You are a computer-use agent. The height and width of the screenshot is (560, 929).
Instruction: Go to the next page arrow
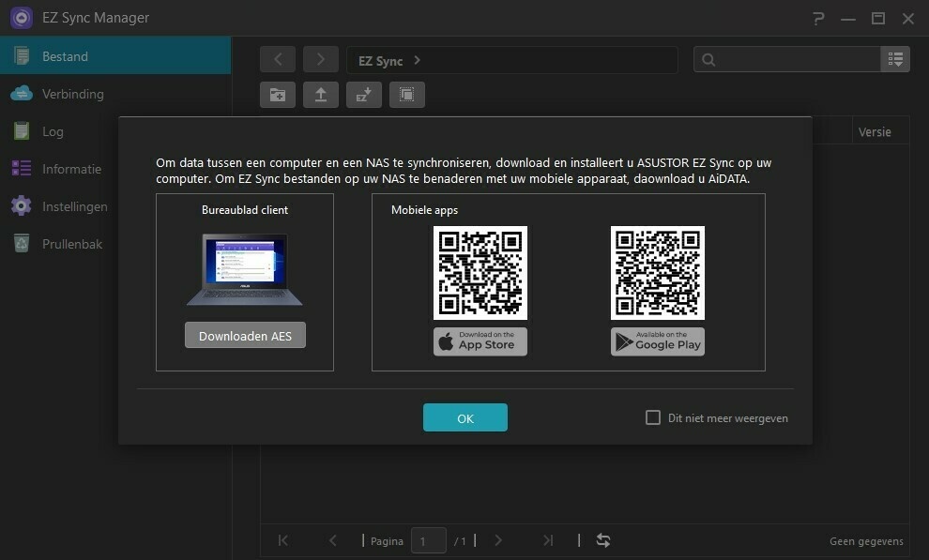(498, 540)
